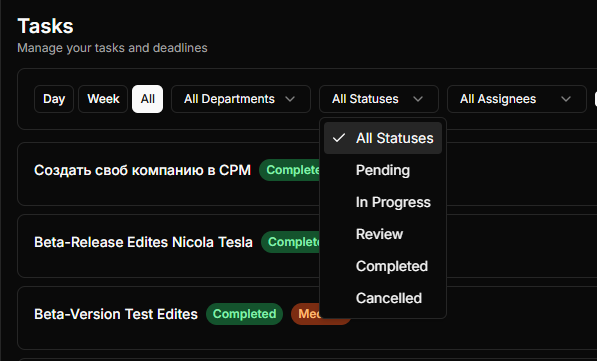Choose Pending status option

383,170
